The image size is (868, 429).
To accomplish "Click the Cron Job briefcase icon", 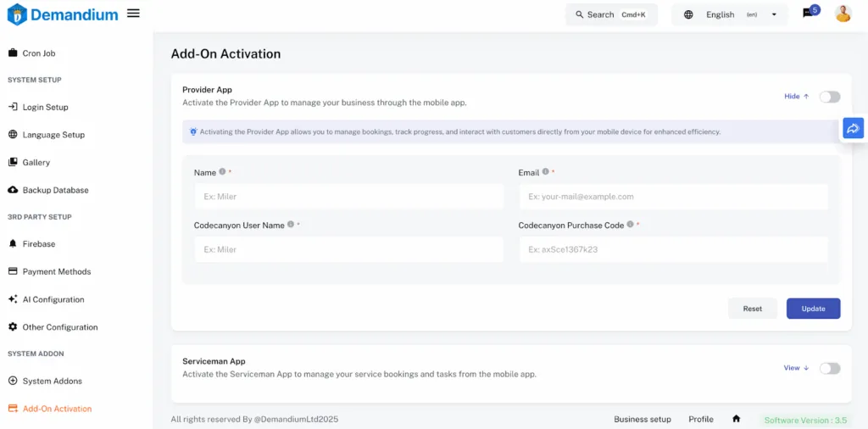I will pyautogui.click(x=13, y=53).
